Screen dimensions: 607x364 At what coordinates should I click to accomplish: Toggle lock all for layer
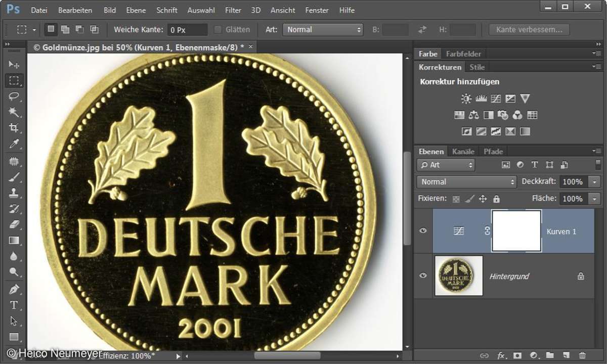496,199
